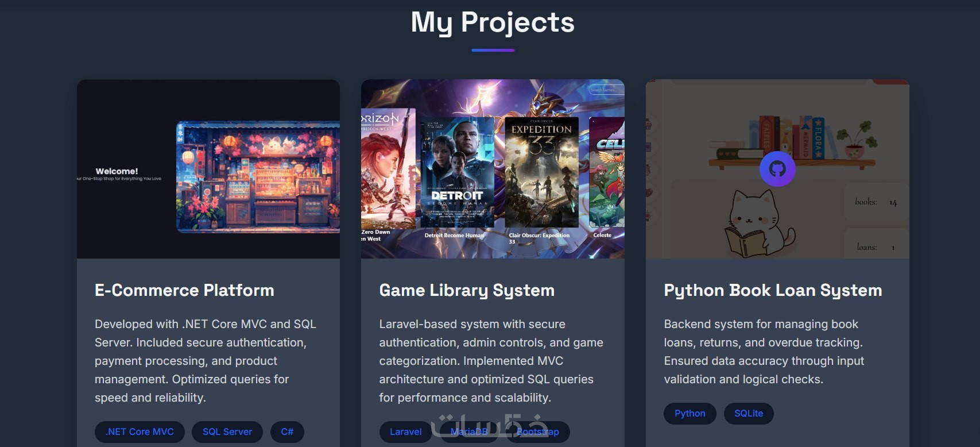Select the SQL Server tag
The height and width of the screenshot is (447, 980).
[227, 431]
